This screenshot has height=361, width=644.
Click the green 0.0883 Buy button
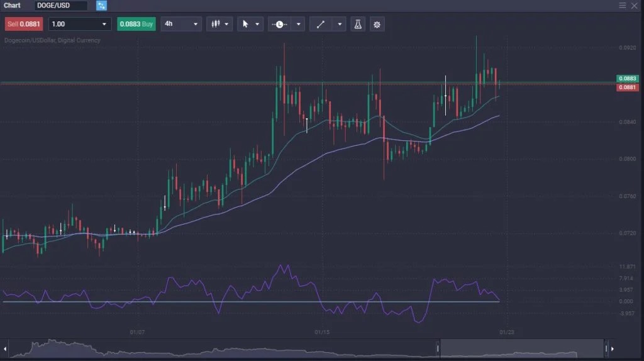tap(136, 24)
